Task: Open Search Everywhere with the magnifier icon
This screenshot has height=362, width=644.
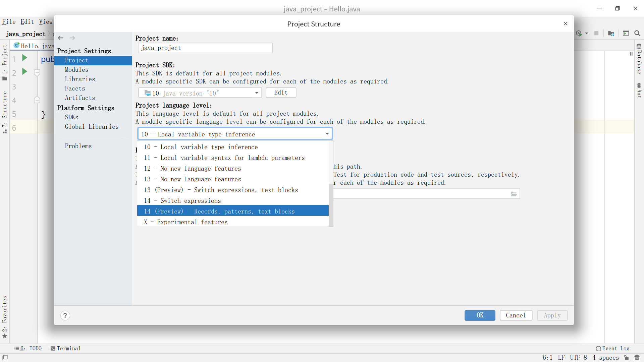Action: (x=637, y=33)
